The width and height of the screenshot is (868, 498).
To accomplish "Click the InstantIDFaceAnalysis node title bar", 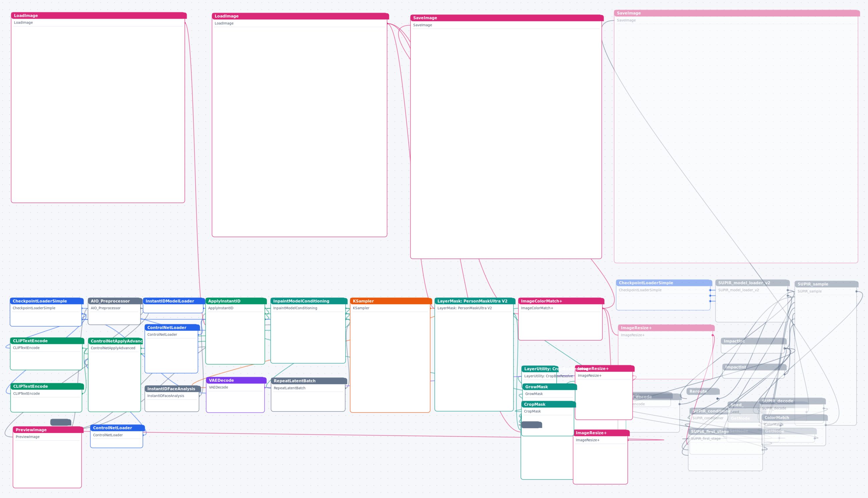I will (172, 389).
